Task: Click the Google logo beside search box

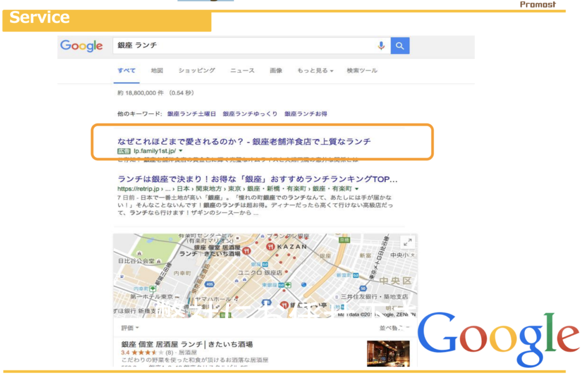Action: [82, 46]
